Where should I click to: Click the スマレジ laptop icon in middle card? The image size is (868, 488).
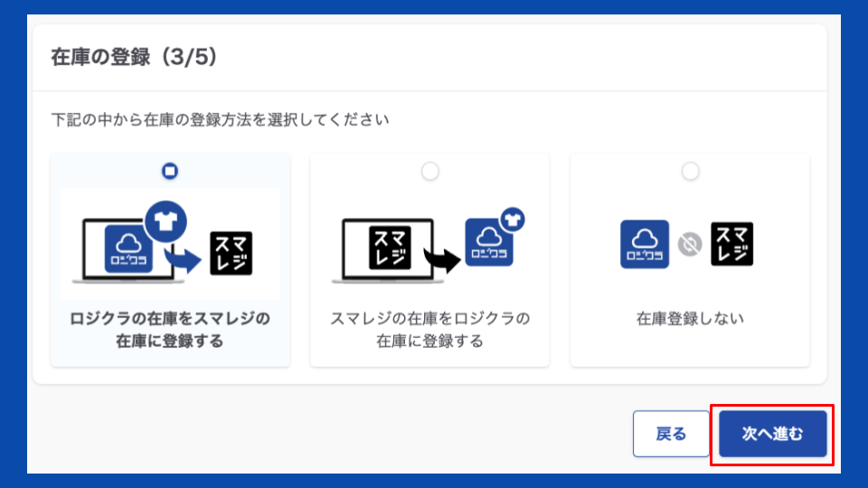click(389, 243)
